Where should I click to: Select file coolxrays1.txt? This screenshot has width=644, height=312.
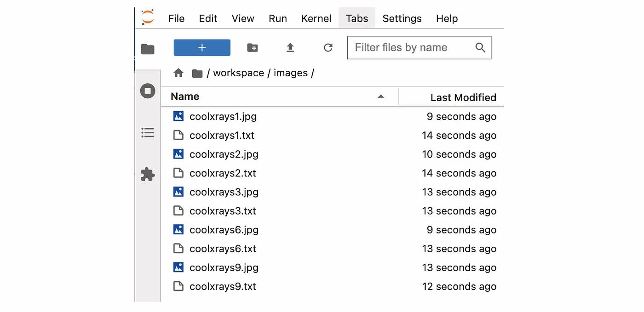(333, 135)
